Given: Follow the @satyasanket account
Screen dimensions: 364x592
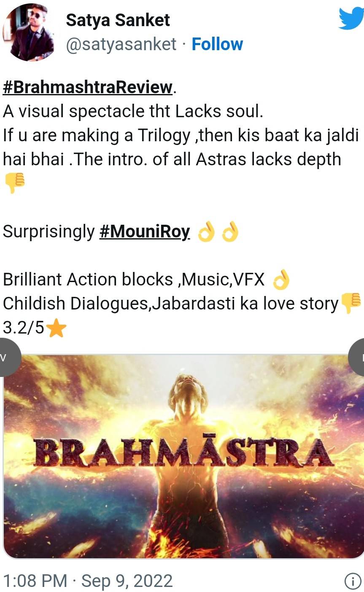Looking at the screenshot, I should point(217,44).
